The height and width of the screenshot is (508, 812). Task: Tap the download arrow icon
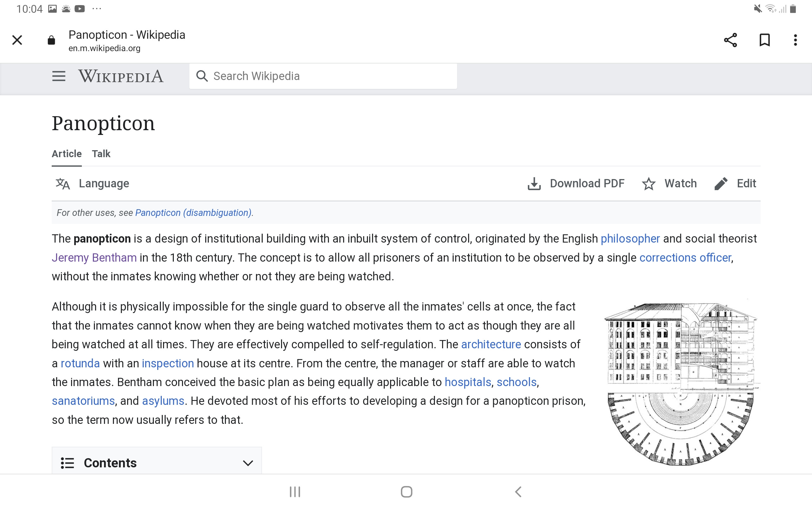pyautogui.click(x=534, y=184)
